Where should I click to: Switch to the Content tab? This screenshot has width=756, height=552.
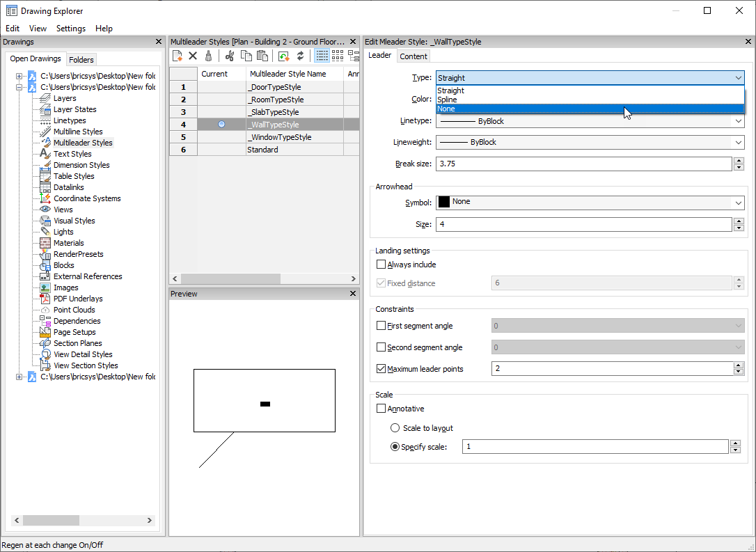414,56
